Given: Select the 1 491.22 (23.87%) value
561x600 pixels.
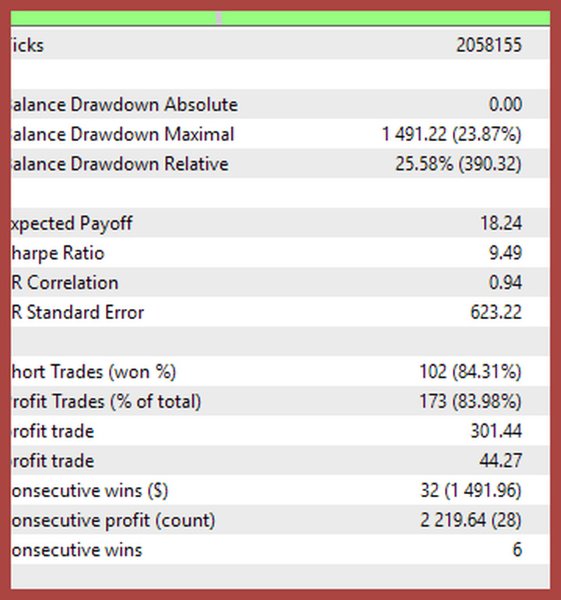Looking at the screenshot, I should pos(452,134).
